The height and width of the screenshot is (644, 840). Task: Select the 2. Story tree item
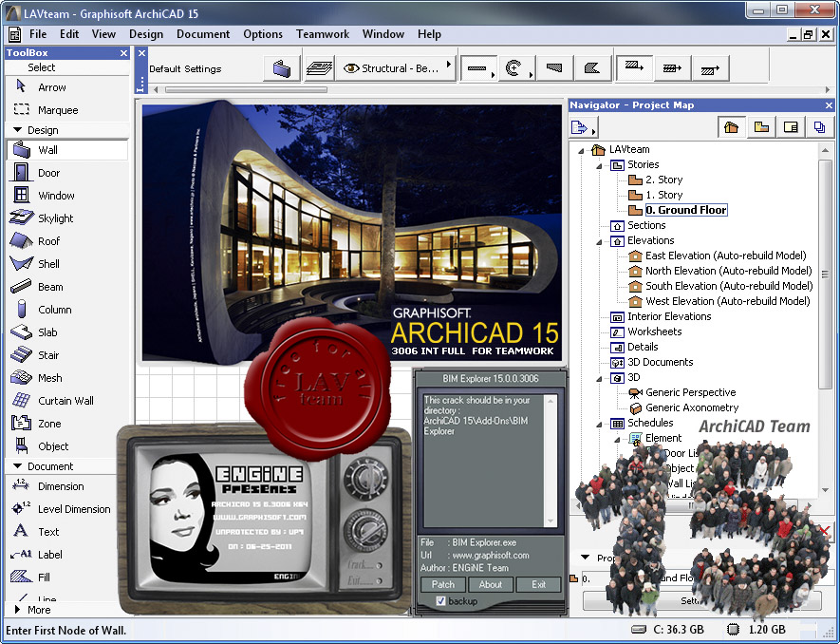pos(663,180)
